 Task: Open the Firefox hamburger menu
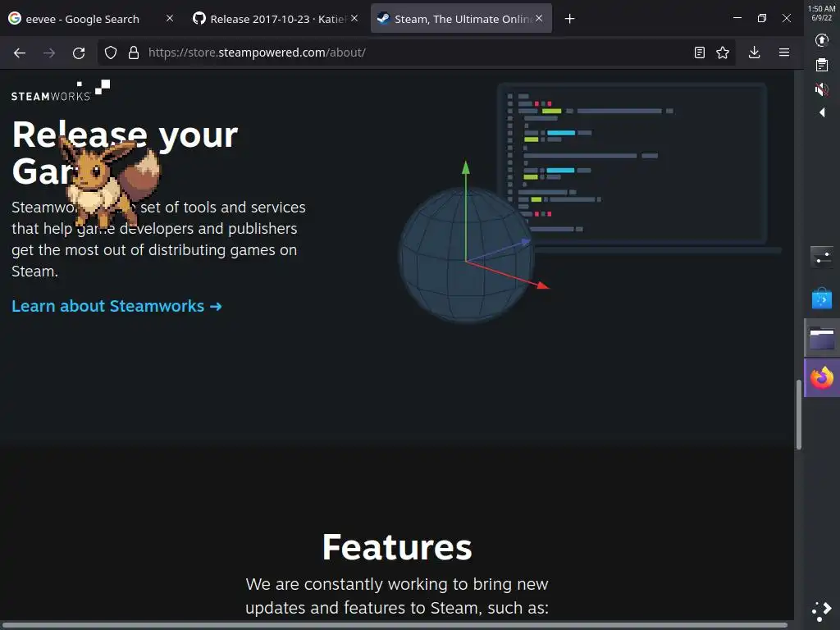click(784, 52)
